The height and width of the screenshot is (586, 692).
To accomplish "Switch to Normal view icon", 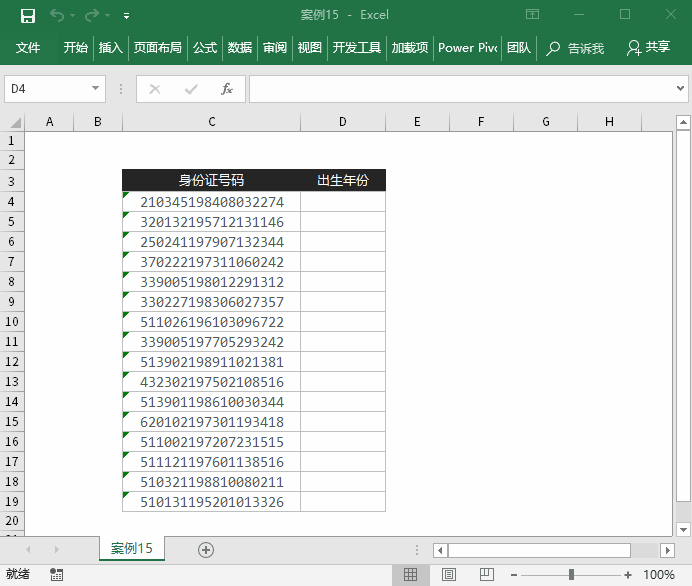I will click(410, 575).
